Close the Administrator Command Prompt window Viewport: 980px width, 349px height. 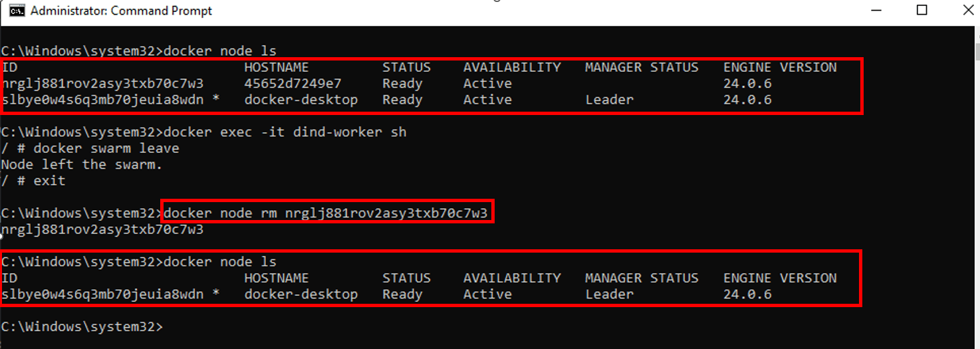click(x=963, y=11)
